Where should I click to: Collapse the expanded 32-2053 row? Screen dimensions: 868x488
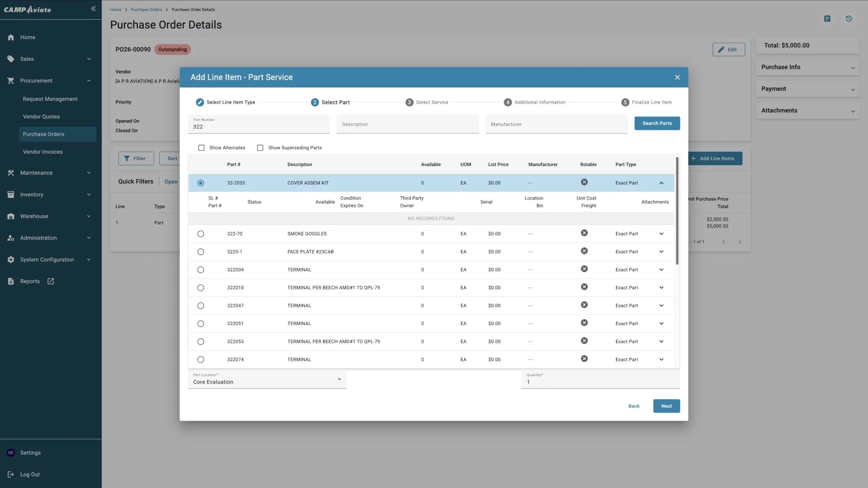pos(661,183)
